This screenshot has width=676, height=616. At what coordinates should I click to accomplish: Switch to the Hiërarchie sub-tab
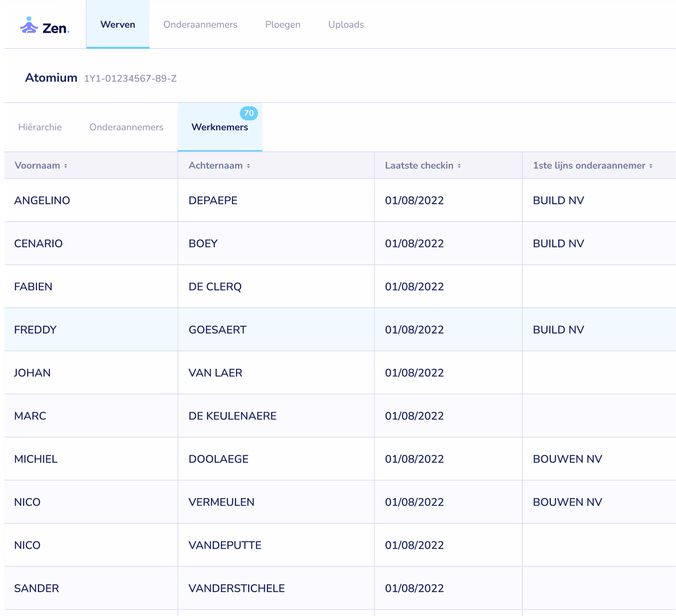pyautogui.click(x=40, y=127)
